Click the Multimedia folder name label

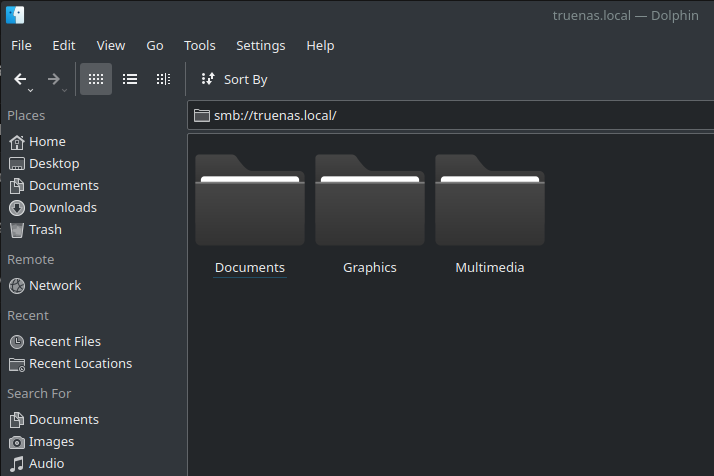[x=490, y=267]
